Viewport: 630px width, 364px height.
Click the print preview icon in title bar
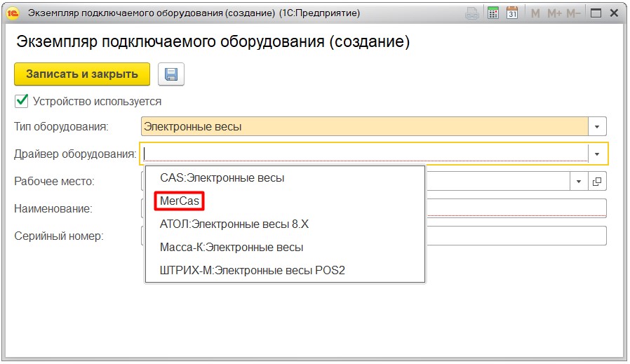point(473,13)
